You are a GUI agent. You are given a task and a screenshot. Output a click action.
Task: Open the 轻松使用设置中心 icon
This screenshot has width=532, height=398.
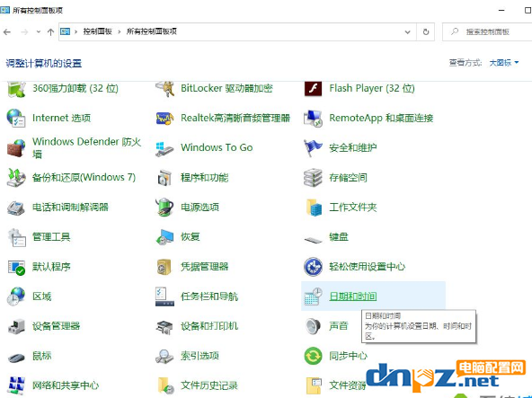point(313,267)
